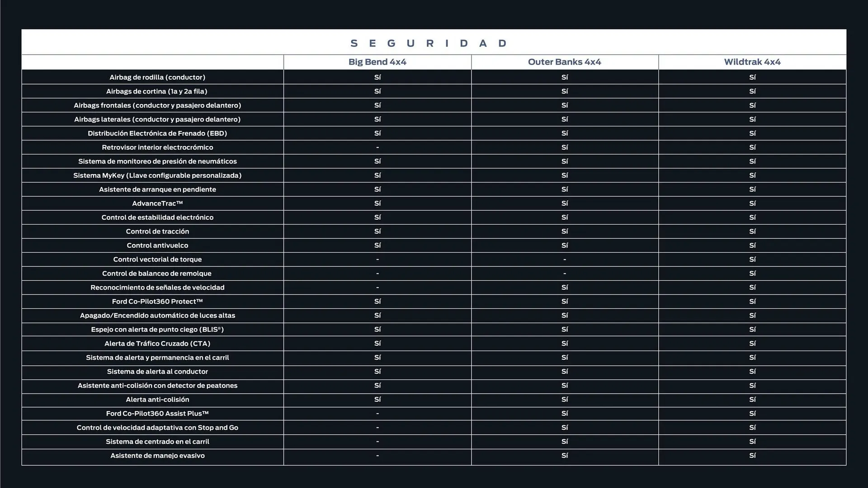This screenshot has width=868, height=488.
Task: Click Outer Banks Sí for Airbags de cortina
Action: (565, 91)
